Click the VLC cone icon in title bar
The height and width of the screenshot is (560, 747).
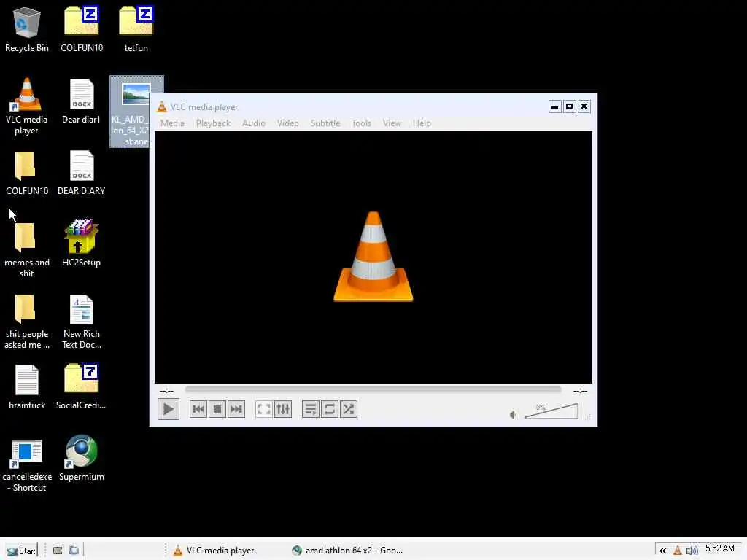tap(162, 106)
